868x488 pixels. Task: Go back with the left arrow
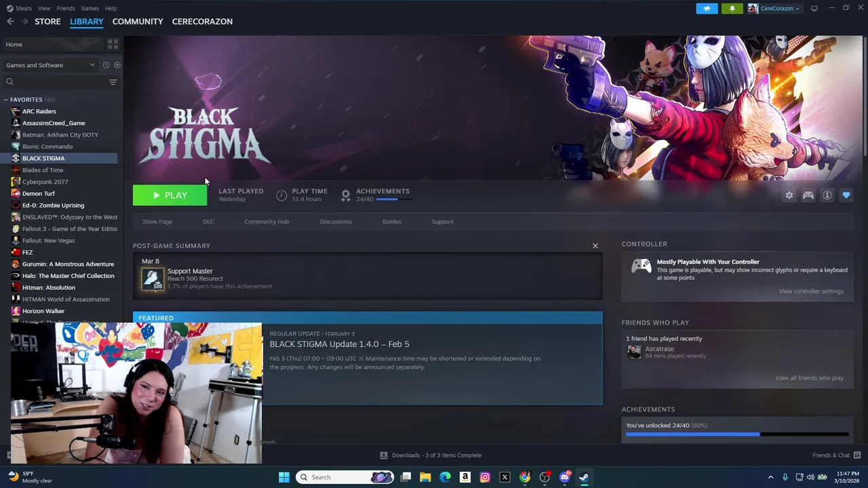pos(10,22)
